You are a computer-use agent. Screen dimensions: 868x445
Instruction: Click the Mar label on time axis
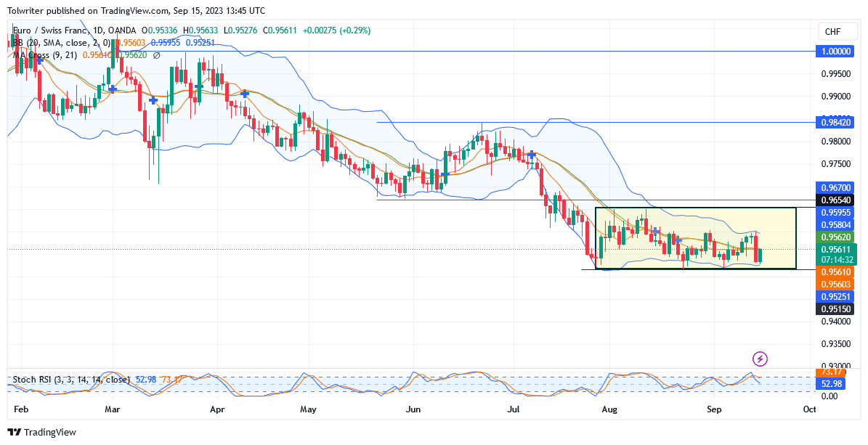tap(113, 410)
